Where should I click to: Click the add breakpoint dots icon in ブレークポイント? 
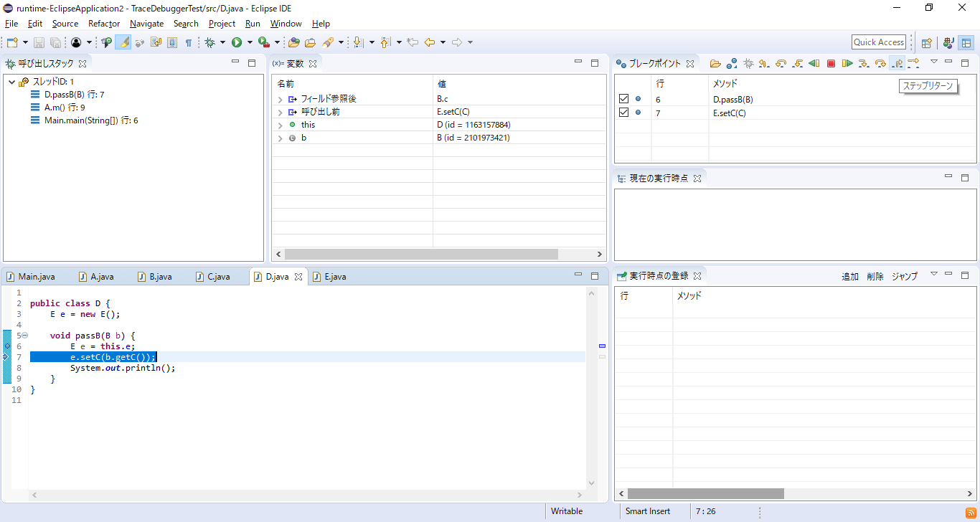coord(732,63)
